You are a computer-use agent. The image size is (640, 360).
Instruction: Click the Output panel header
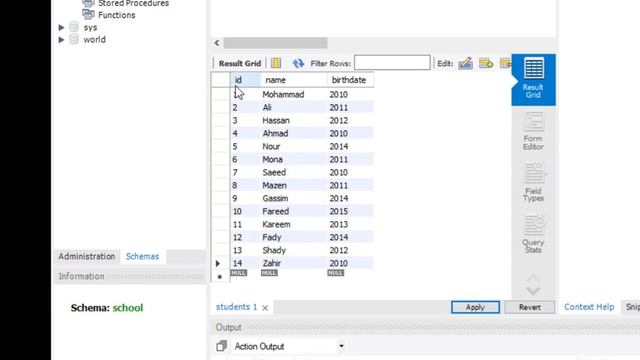425,327
